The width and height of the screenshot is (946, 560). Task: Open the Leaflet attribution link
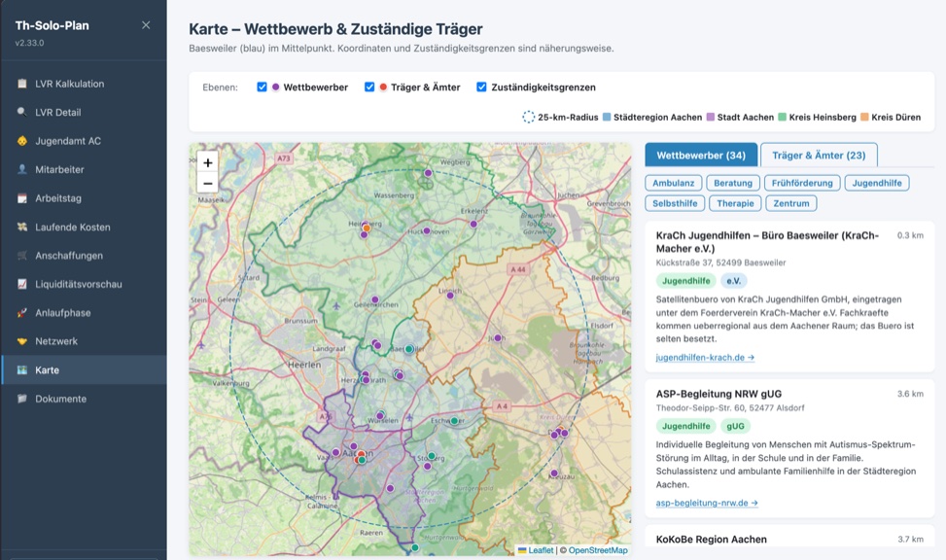[541, 550]
